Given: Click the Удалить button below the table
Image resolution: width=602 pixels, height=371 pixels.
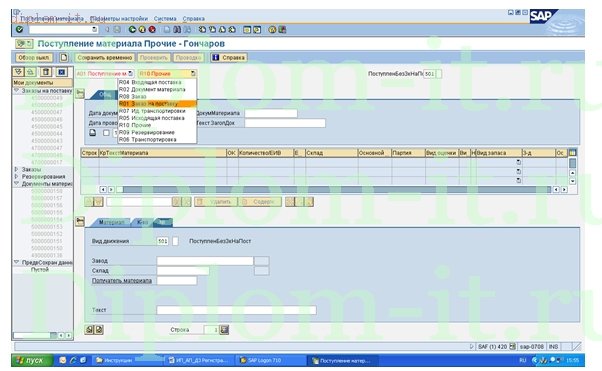Looking at the screenshot, I should (216, 202).
